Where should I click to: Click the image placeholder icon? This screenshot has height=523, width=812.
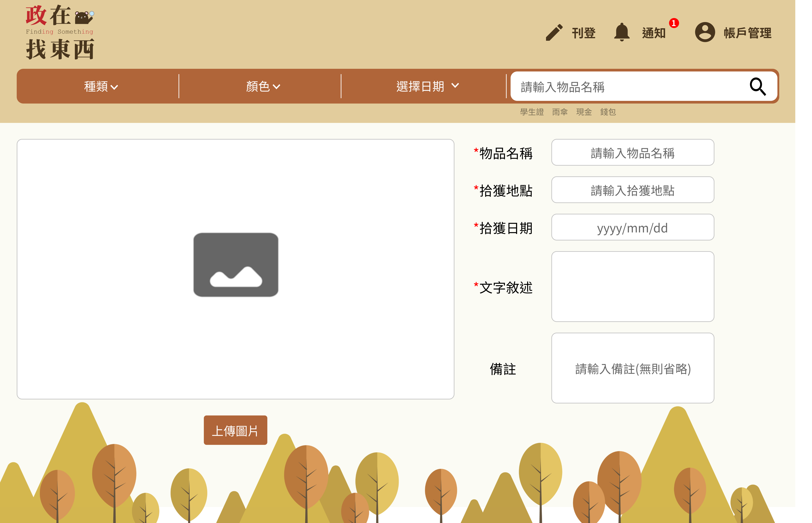click(x=236, y=265)
